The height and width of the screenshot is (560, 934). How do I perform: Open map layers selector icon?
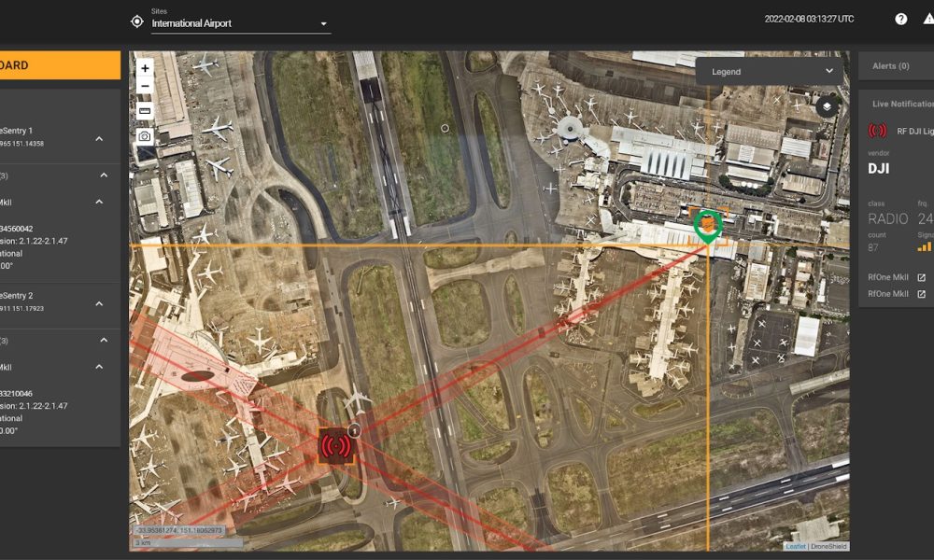point(827,107)
